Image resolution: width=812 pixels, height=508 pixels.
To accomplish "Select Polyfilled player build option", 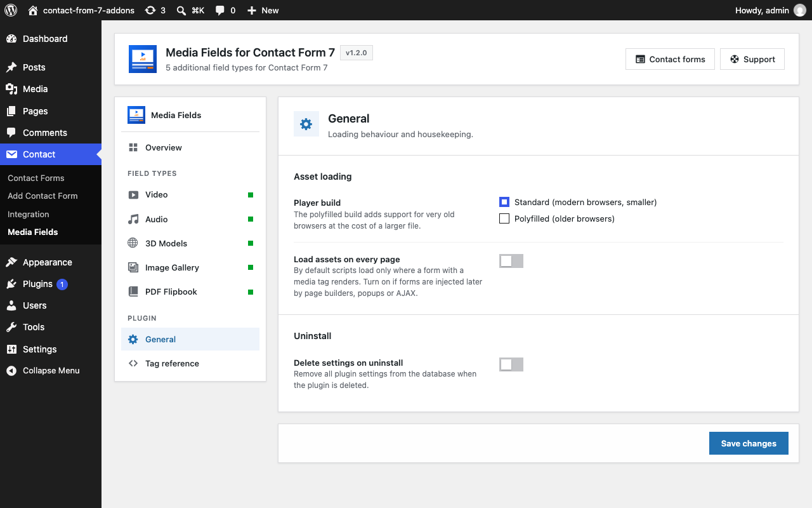I will tap(504, 218).
